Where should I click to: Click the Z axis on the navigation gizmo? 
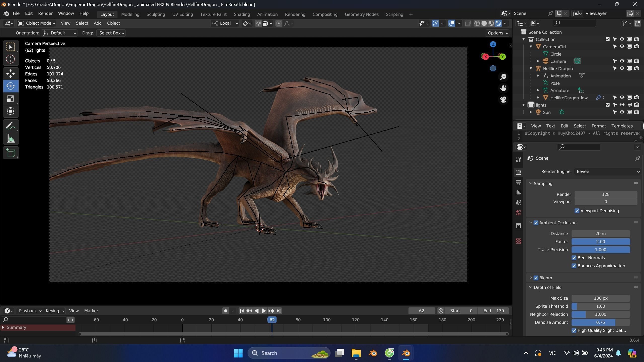pyautogui.click(x=493, y=44)
